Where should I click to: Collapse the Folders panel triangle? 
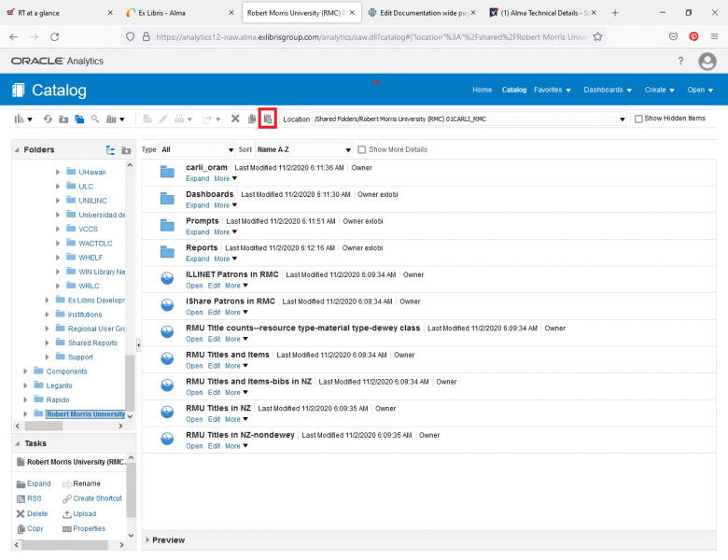click(17, 149)
